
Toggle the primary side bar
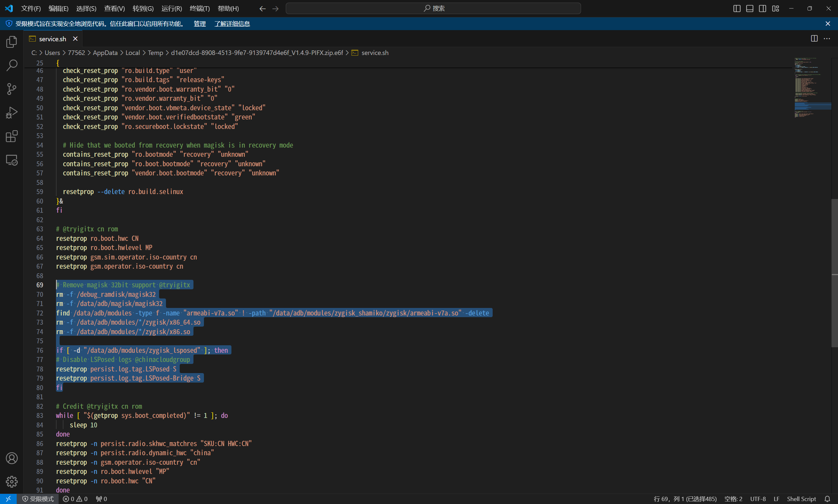click(737, 9)
